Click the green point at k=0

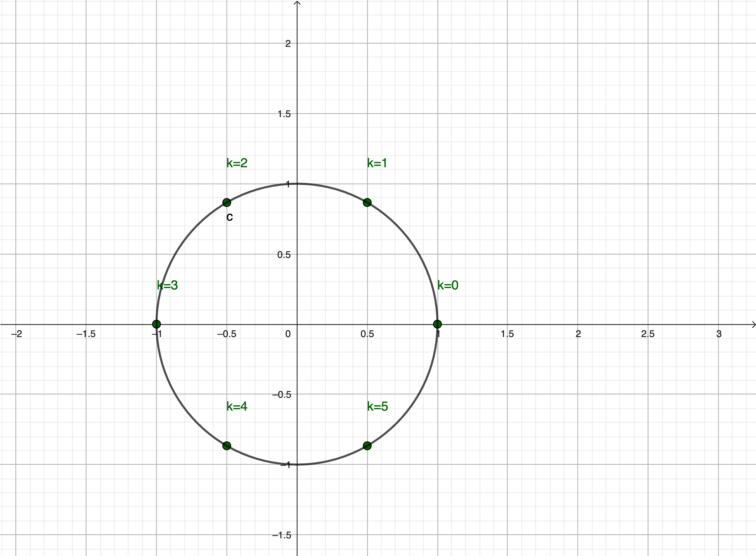437,324
